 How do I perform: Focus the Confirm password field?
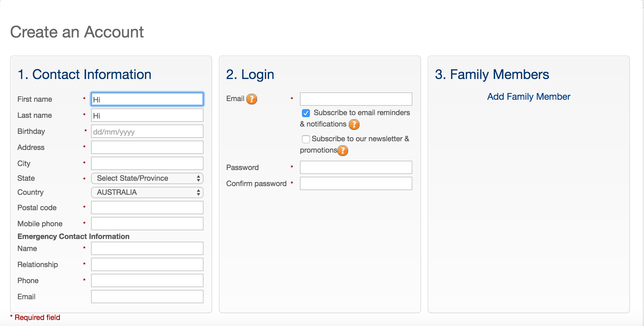coord(356,183)
